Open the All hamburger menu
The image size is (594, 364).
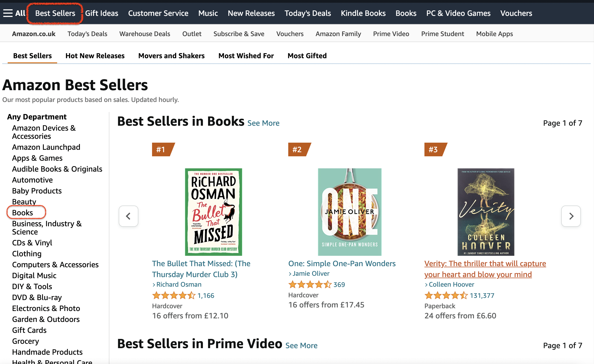tap(14, 13)
